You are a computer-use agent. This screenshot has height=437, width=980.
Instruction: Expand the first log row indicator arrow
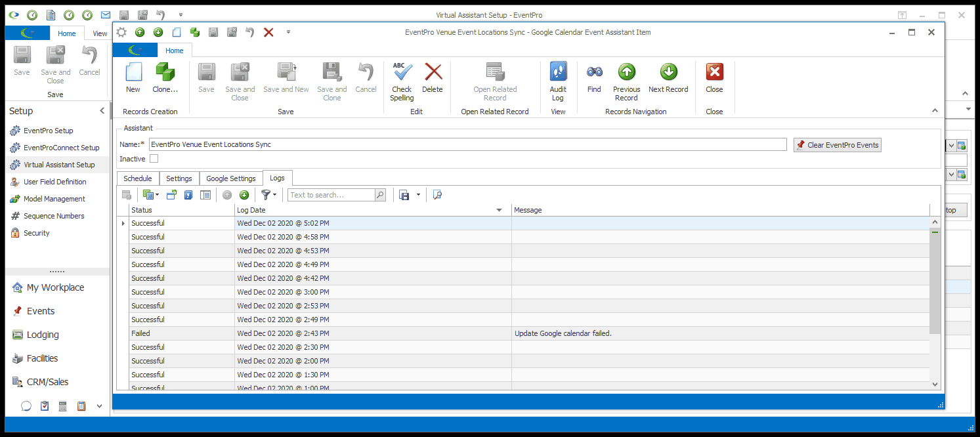pos(123,223)
